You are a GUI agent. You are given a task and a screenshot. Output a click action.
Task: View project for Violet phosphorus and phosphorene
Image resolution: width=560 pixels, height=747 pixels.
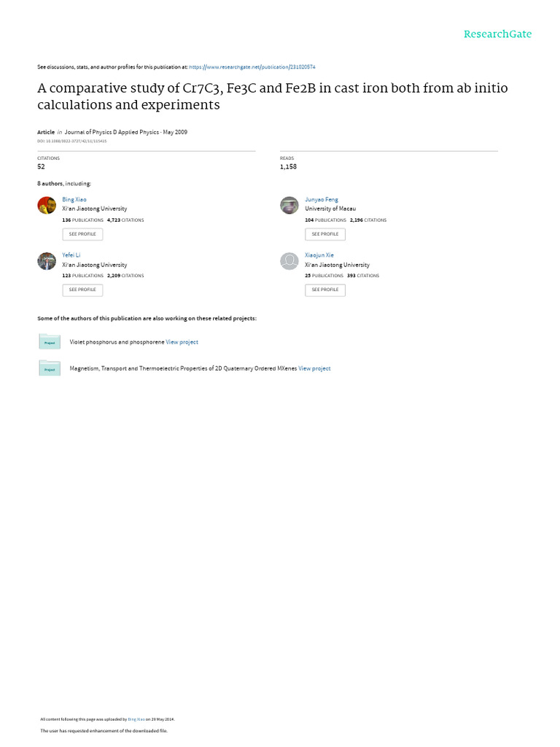pyautogui.click(x=182, y=342)
